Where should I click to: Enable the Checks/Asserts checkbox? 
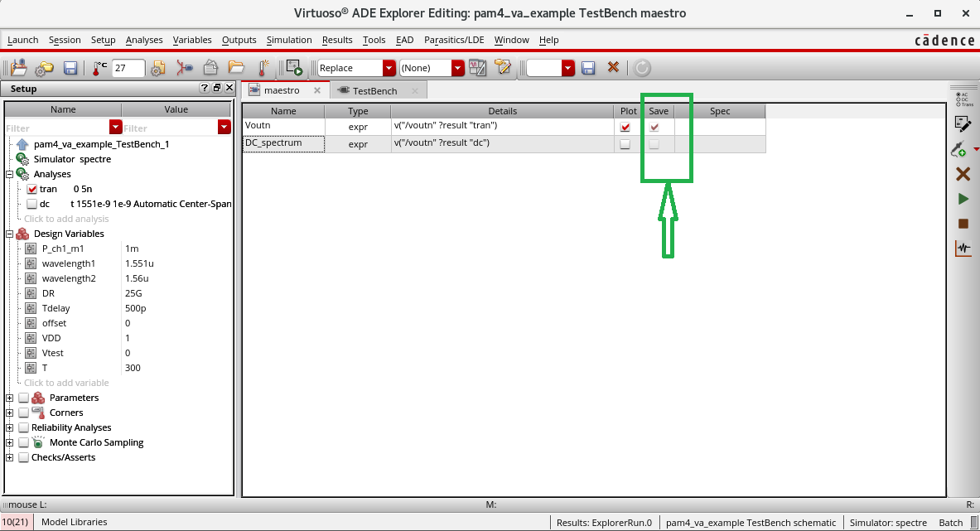[24, 458]
